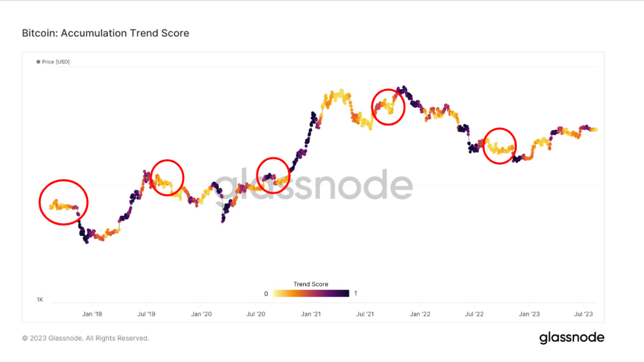This screenshot has width=644, height=362.
Task: Click the glassnode logo at bottom right
Action: [572, 337]
